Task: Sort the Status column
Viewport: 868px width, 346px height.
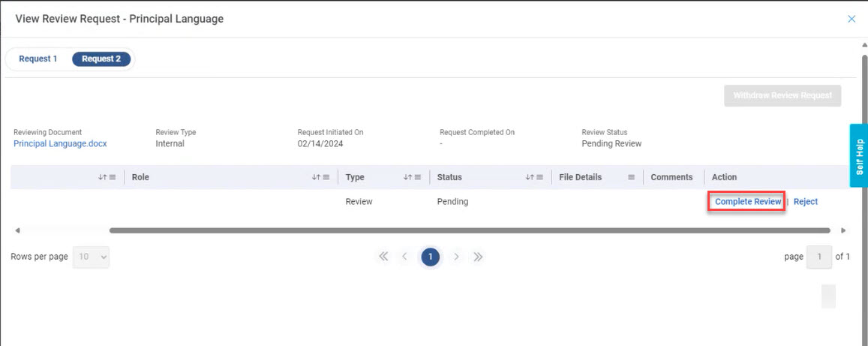Action: (x=529, y=177)
